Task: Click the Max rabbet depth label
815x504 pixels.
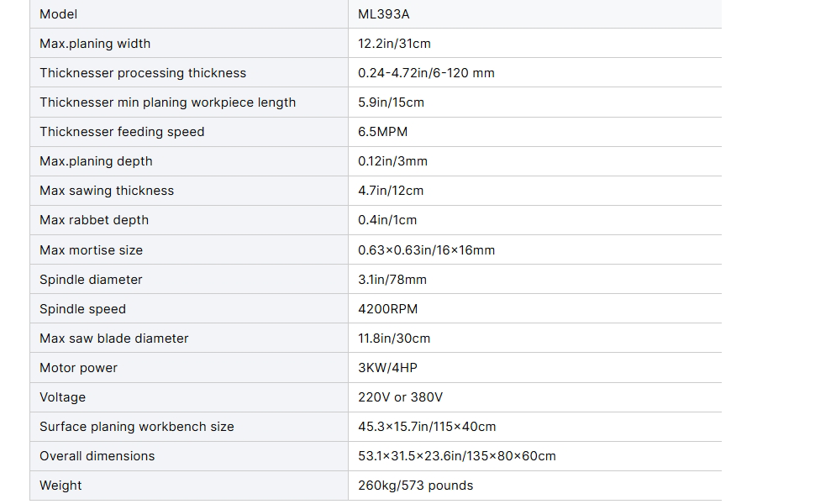Action: [94, 220]
